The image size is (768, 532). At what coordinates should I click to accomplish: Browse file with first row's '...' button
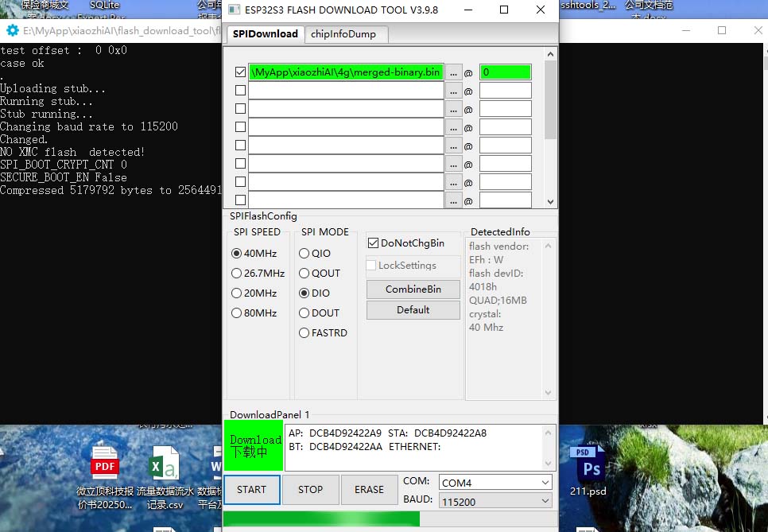click(x=454, y=72)
